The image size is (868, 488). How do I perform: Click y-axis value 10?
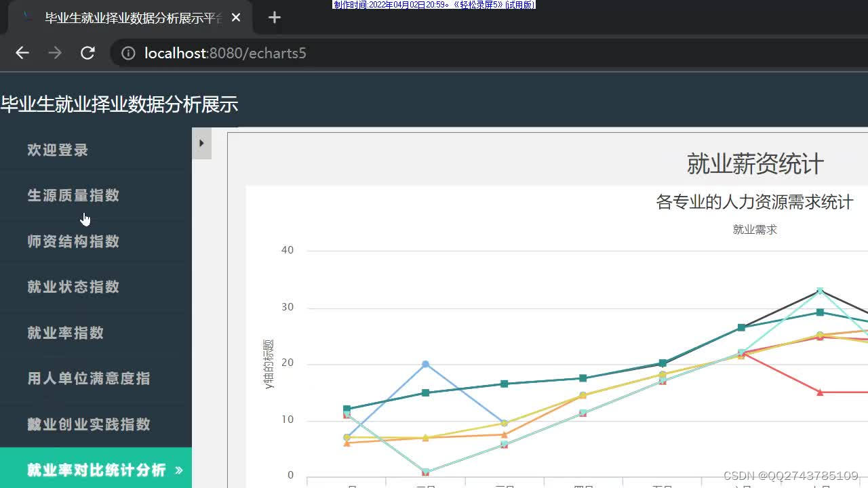click(288, 420)
